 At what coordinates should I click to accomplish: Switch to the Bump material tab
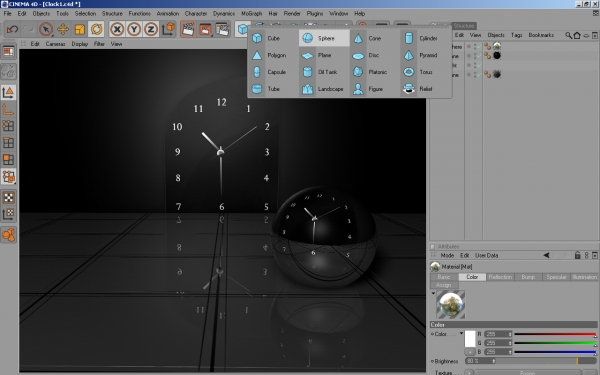[528, 277]
